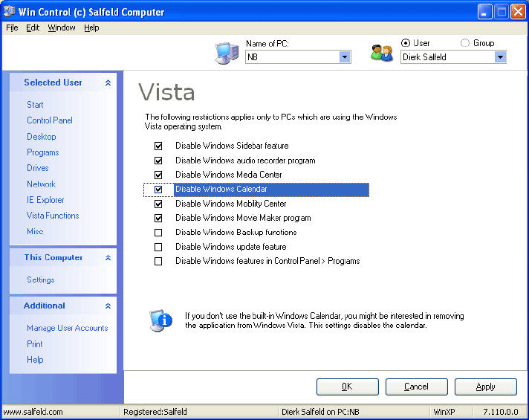Open This Computer Settings
This screenshot has width=529, height=420.
[x=40, y=280]
